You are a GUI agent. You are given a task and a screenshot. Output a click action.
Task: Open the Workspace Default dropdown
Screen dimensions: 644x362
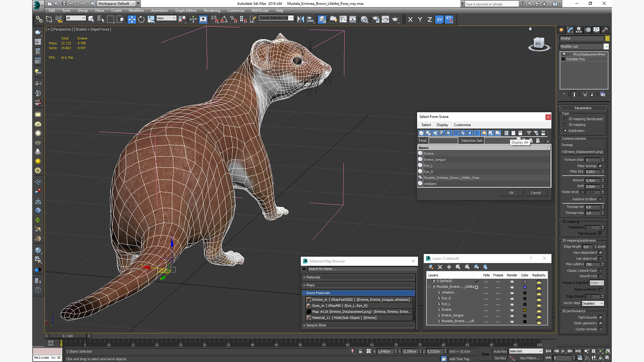point(117,4)
